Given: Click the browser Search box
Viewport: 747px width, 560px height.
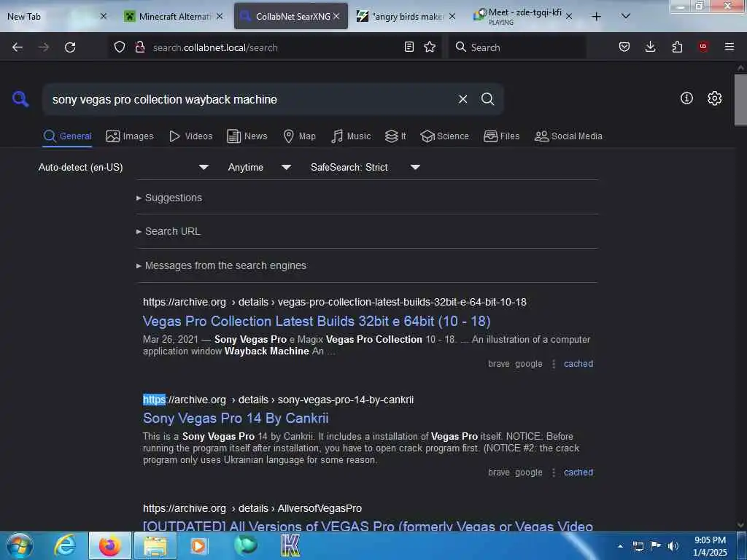Looking at the screenshot, I should 517,47.
